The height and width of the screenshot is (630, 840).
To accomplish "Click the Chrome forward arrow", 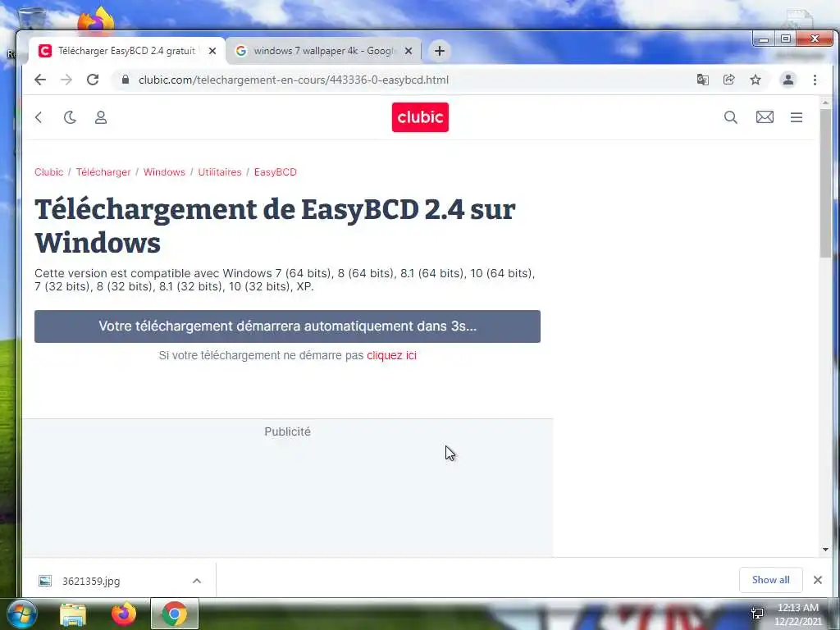I will click(x=66, y=80).
